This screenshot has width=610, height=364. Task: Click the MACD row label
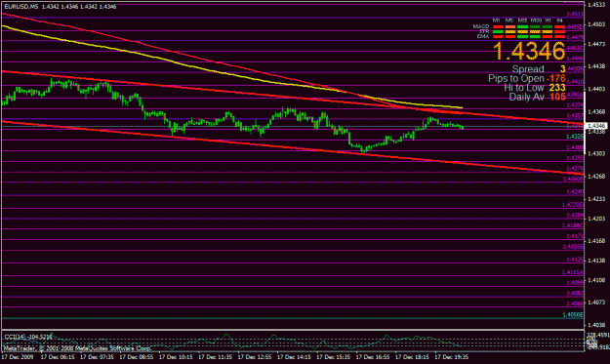(481, 26)
